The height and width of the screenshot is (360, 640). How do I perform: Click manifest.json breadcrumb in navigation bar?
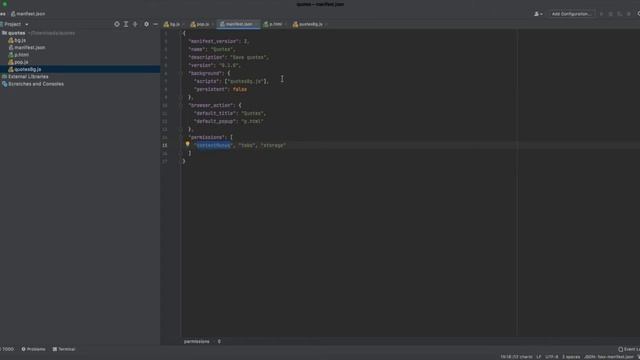point(28,13)
